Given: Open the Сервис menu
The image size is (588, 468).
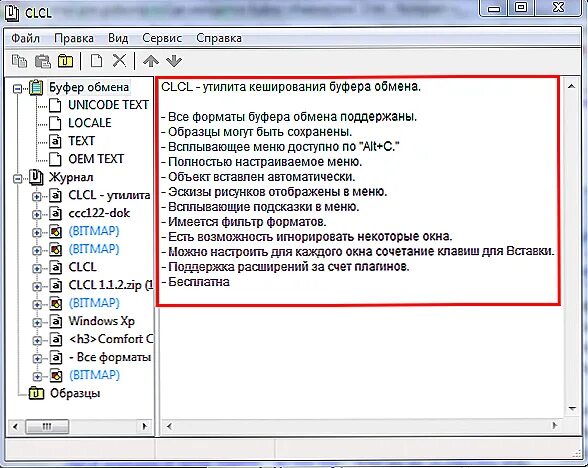Looking at the screenshot, I should pos(162,38).
